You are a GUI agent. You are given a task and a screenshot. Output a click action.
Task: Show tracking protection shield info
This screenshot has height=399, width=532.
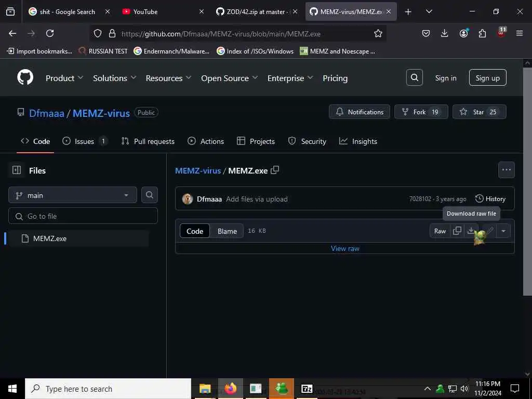98,33
